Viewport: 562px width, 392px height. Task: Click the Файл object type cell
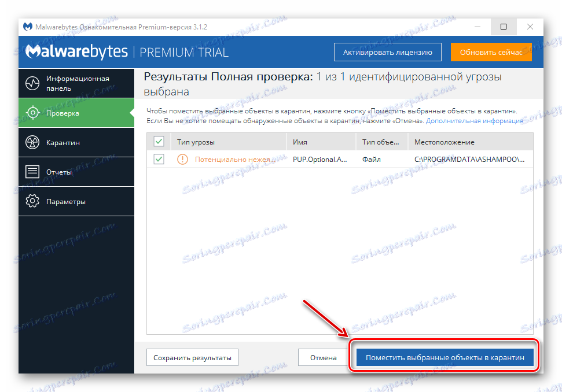[372, 160]
